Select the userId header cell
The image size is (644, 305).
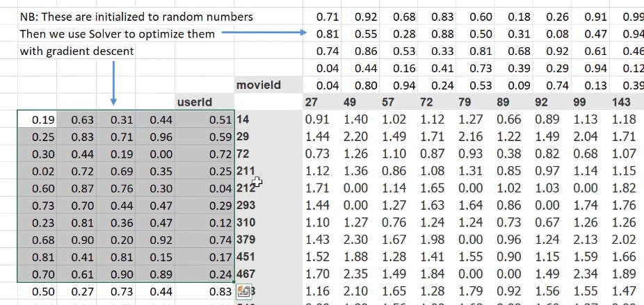point(193,102)
